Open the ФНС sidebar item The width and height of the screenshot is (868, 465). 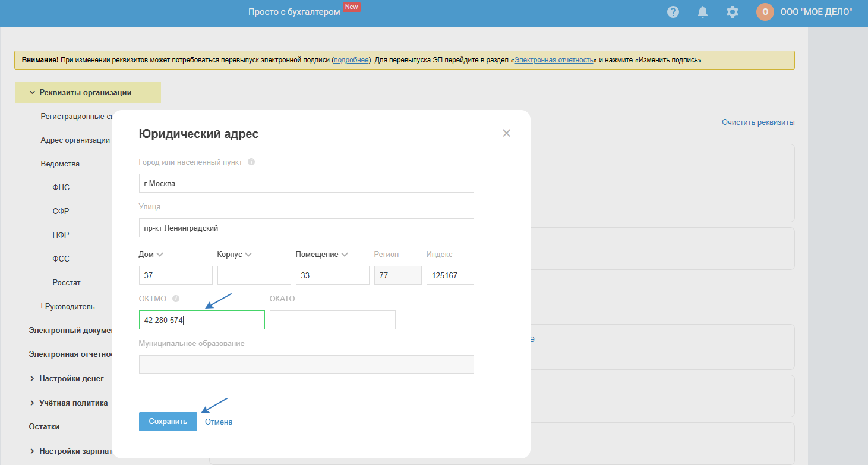[x=61, y=188]
